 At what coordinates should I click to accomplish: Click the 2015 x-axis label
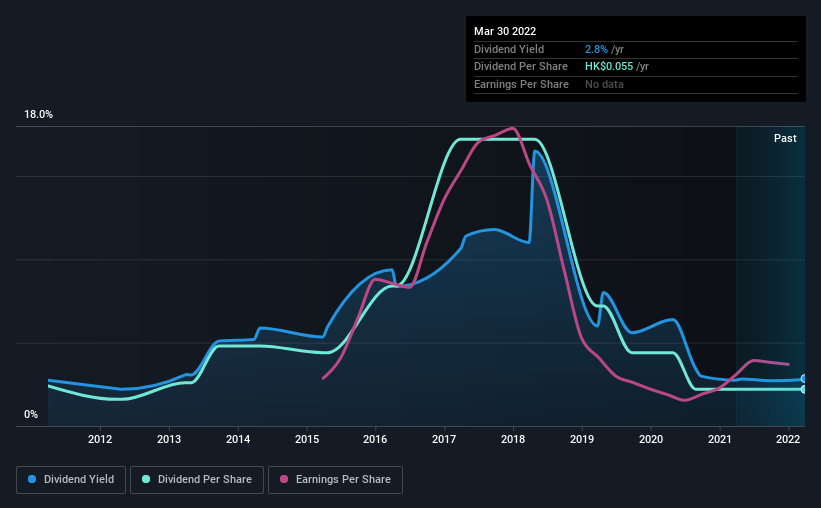pos(307,439)
